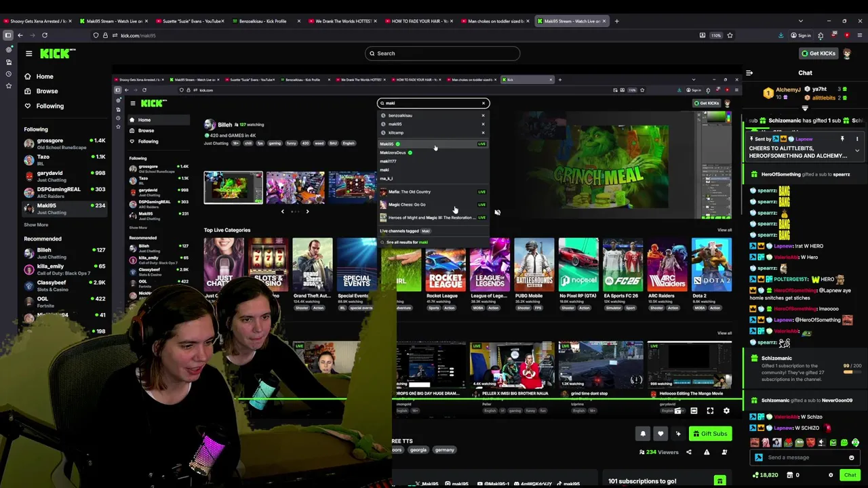868x488 pixels.
Task: Open your profile avatar menu
Action: 848,54
